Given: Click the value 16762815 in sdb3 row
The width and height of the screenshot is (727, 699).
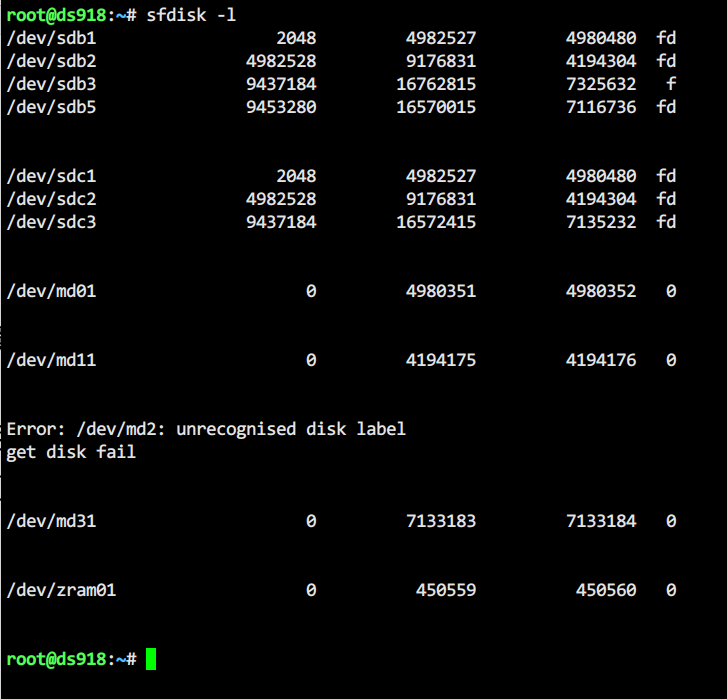Looking at the screenshot, I should [x=436, y=84].
